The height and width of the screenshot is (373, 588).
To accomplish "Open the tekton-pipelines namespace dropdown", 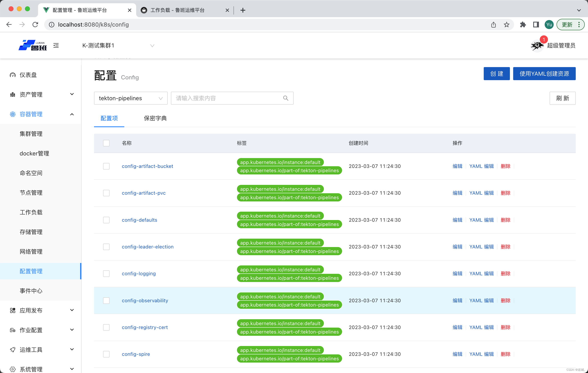I will [131, 98].
